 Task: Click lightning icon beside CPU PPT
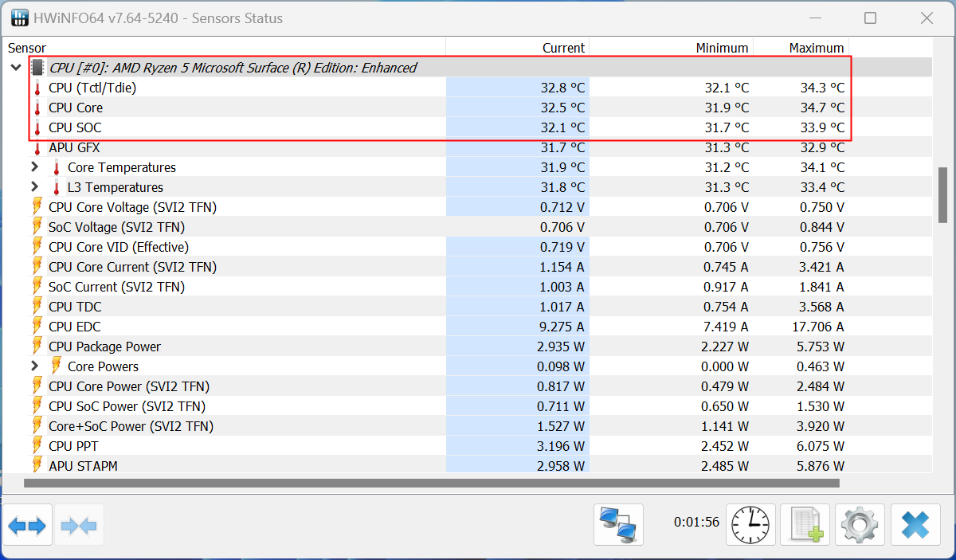click(x=37, y=446)
